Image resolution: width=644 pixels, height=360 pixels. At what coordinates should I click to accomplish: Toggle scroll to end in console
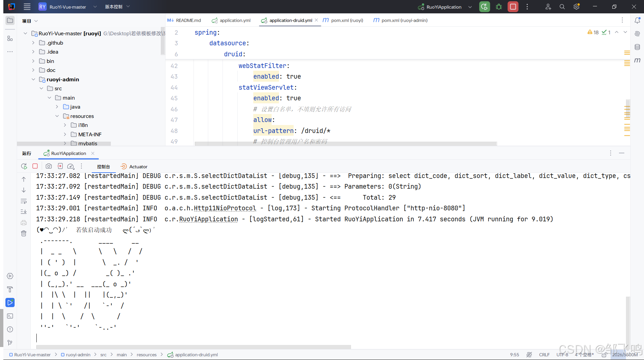click(24, 212)
